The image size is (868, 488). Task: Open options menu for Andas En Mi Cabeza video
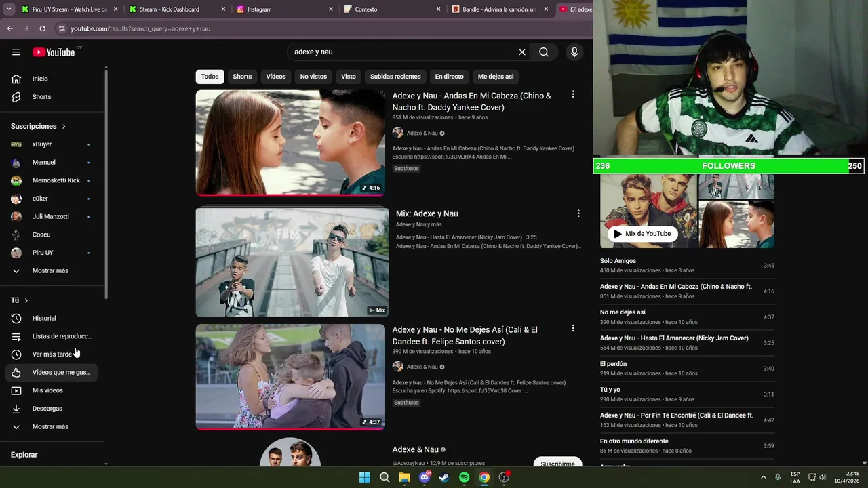pyautogui.click(x=573, y=95)
